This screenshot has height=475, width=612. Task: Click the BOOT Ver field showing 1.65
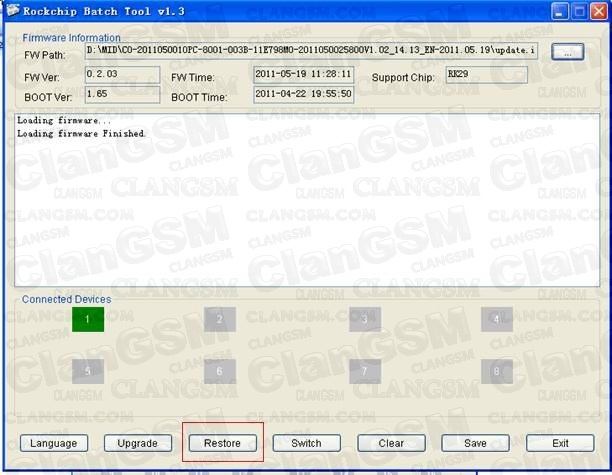click(x=123, y=94)
